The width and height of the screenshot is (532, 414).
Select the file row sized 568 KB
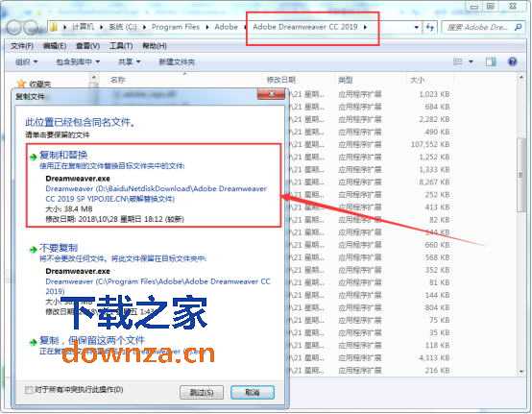click(x=369, y=257)
